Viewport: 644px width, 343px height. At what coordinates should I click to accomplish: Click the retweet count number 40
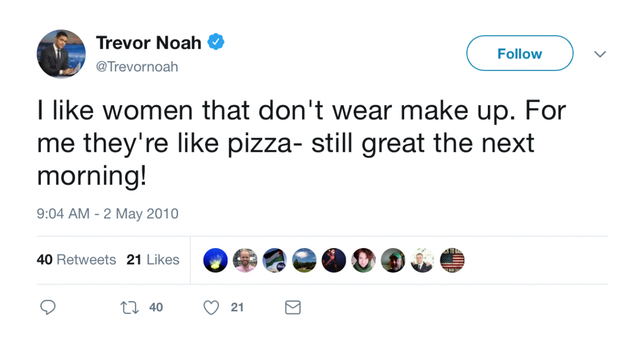click(156, 308)
